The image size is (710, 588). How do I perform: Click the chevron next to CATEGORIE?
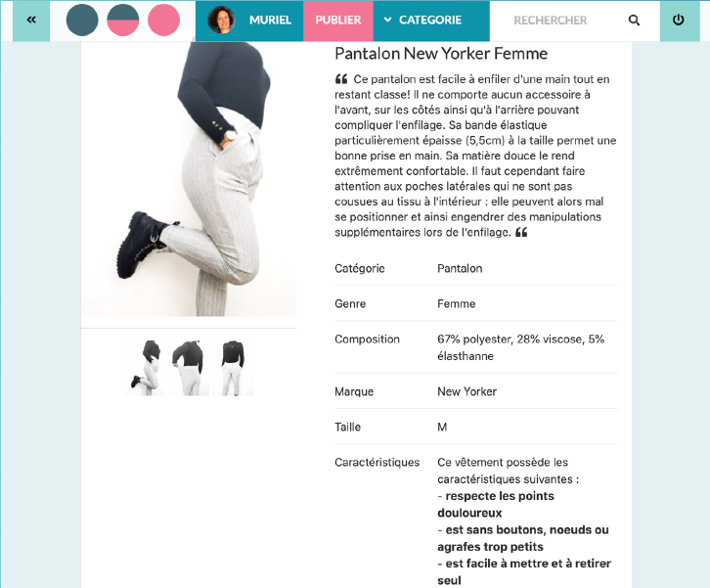point(387,20)
